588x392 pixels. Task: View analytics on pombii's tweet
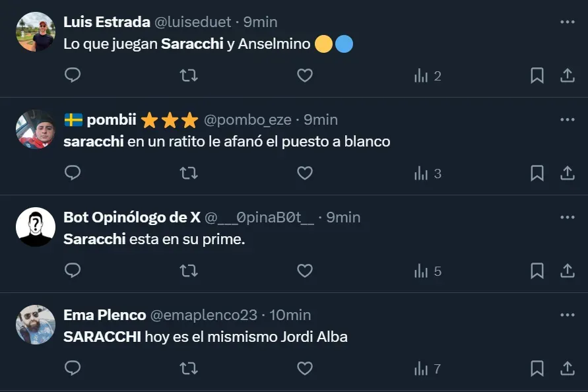(427, 174)
